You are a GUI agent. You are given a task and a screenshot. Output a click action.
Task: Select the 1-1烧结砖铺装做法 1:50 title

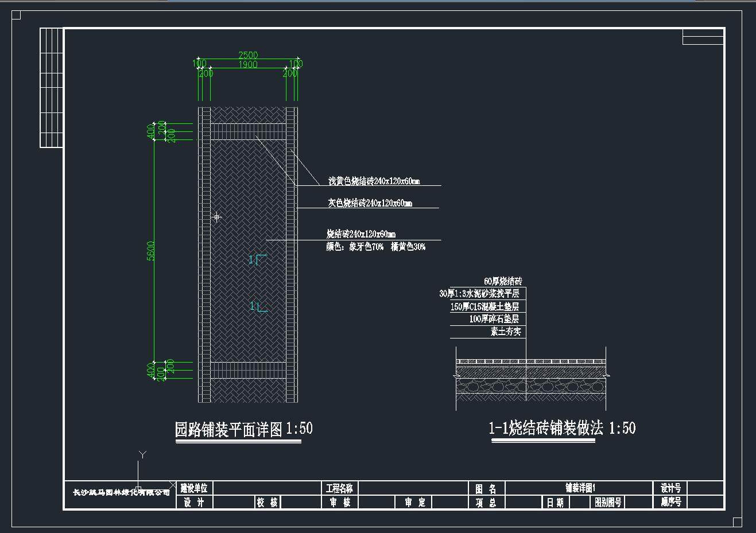(562, 428)
